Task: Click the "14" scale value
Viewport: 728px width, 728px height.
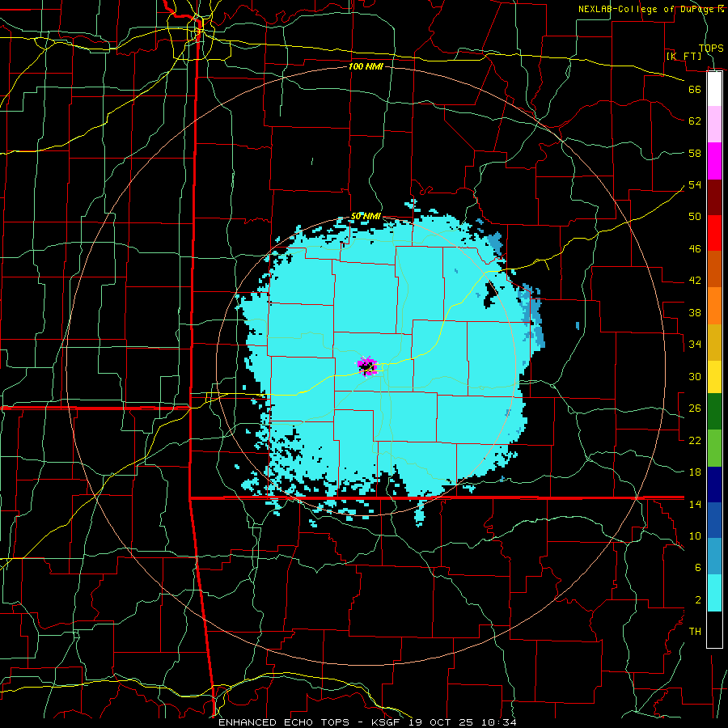Action: click(695, 504)
